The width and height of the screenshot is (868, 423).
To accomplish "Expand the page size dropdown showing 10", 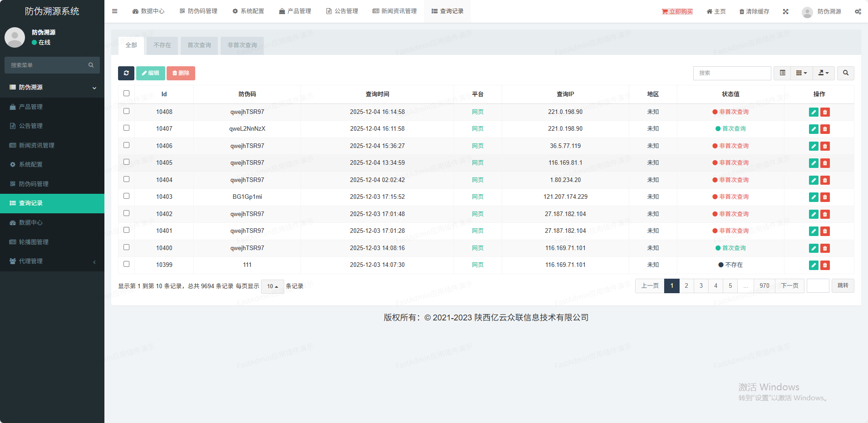I will pos(272,286).
